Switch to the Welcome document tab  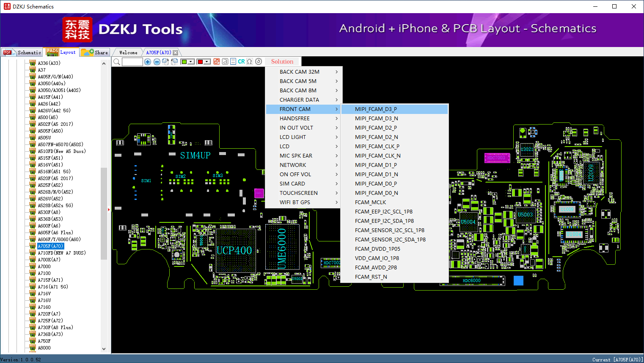click(x=128, y=53)
